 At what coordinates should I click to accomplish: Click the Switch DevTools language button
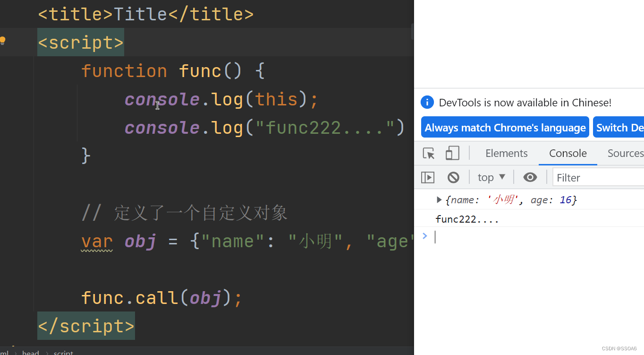tap(619, 127)
